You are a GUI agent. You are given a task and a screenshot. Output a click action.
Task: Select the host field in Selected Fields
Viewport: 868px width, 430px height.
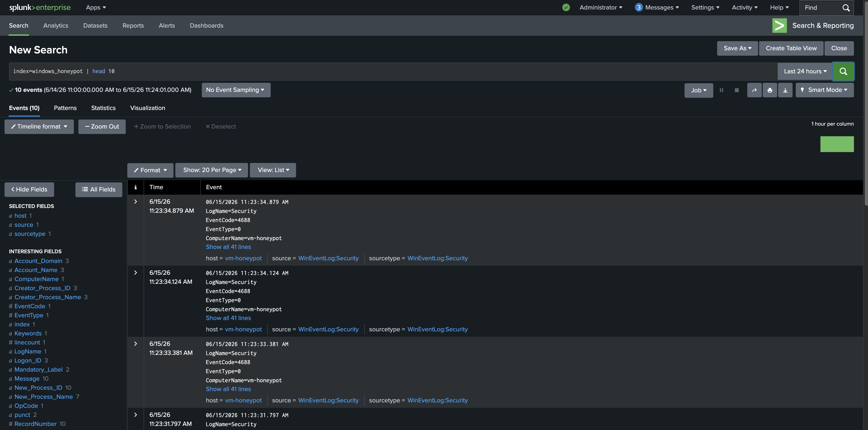pos(20,216)
